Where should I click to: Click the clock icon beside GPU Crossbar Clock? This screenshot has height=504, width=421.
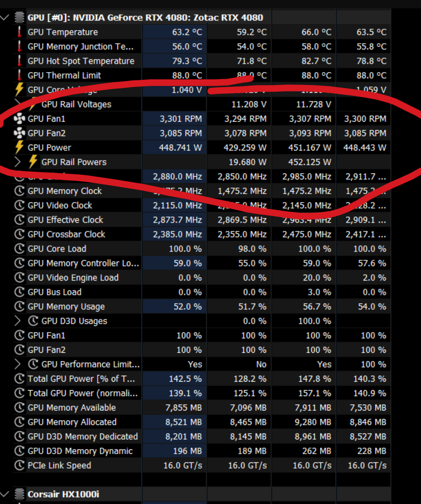coord(19,234)
